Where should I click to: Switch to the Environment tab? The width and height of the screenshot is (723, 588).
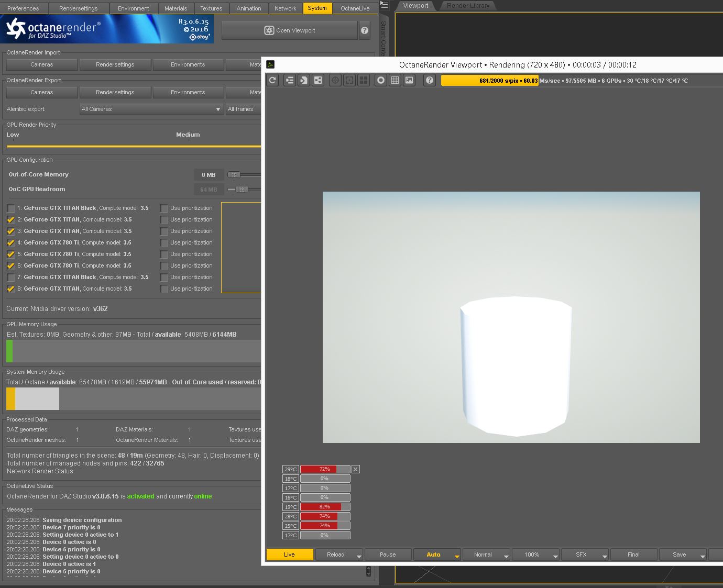point(134,8)
